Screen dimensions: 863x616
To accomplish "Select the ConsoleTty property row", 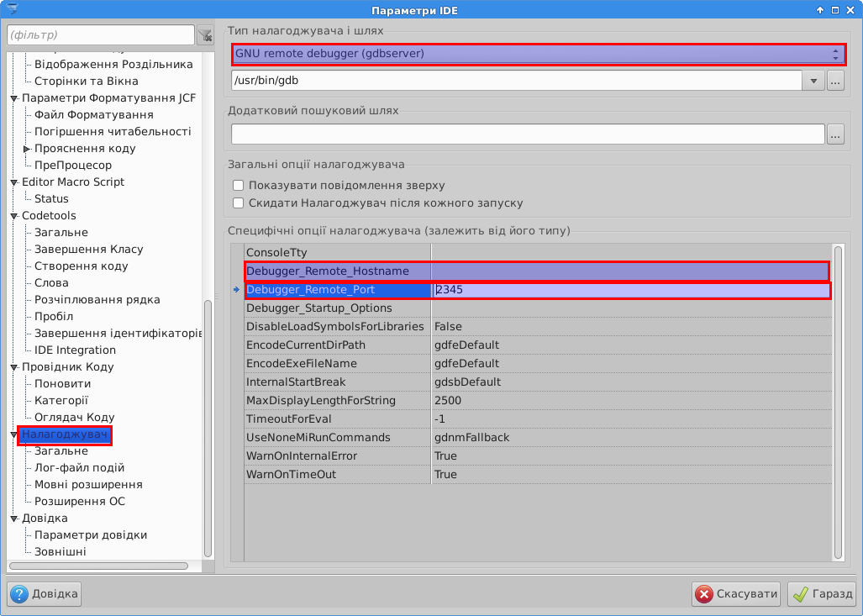I will pos(538,253).
